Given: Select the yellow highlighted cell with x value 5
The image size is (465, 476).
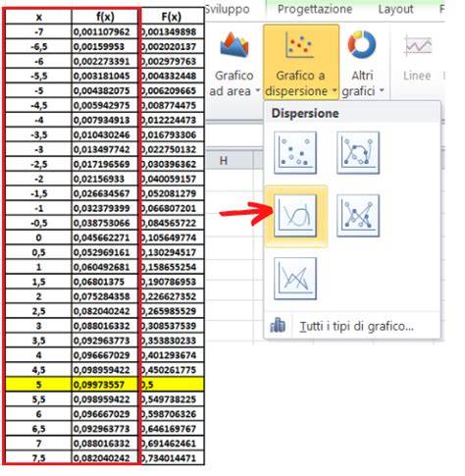Looking at the screenshot, I should pos(38,385).
